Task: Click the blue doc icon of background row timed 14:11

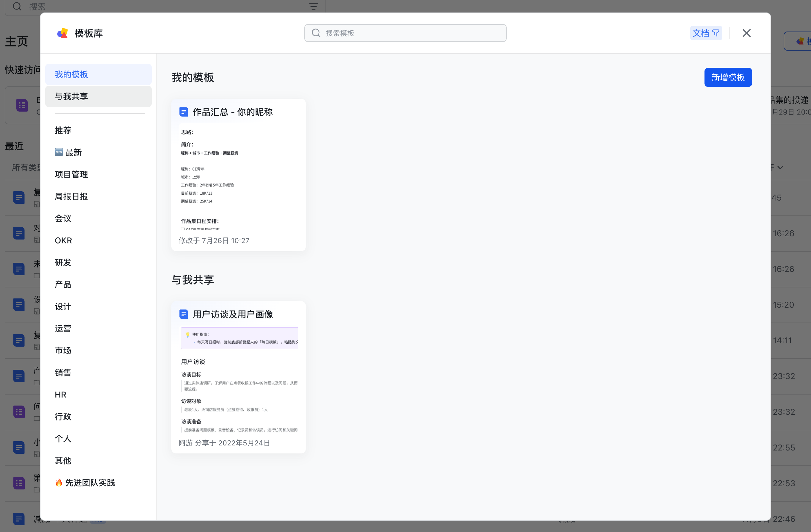Action: pyautogui.click(x=19, y=340)
